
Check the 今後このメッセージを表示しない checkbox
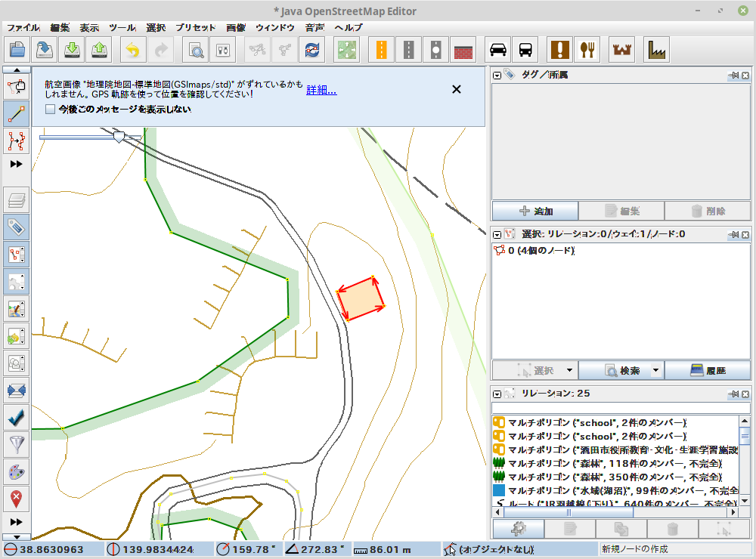(50, 110)
